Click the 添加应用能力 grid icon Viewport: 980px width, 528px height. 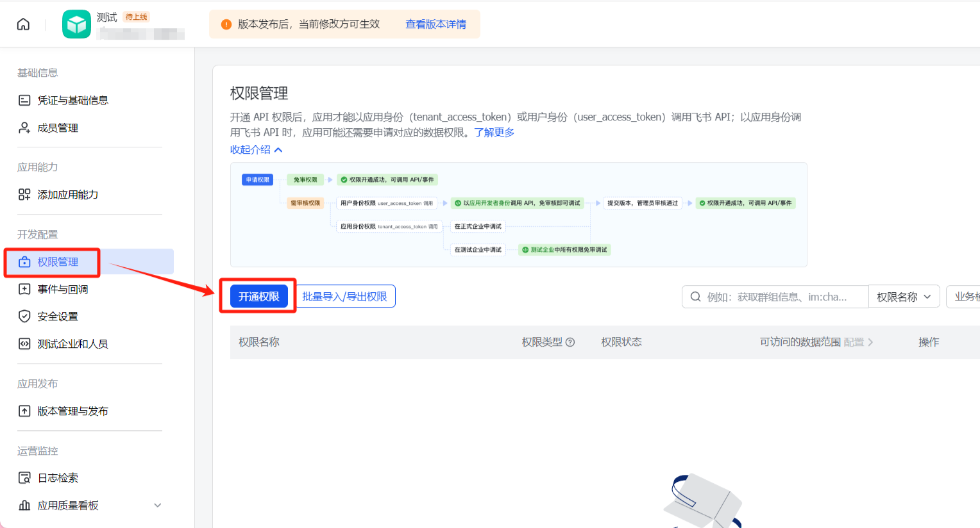coord(24,195)
